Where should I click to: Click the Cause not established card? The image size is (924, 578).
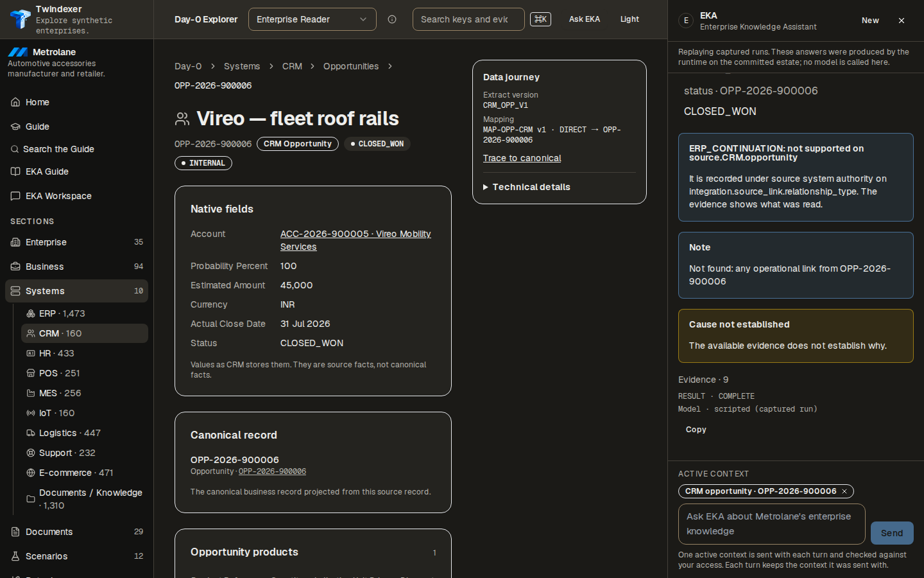tap(796, 336)
